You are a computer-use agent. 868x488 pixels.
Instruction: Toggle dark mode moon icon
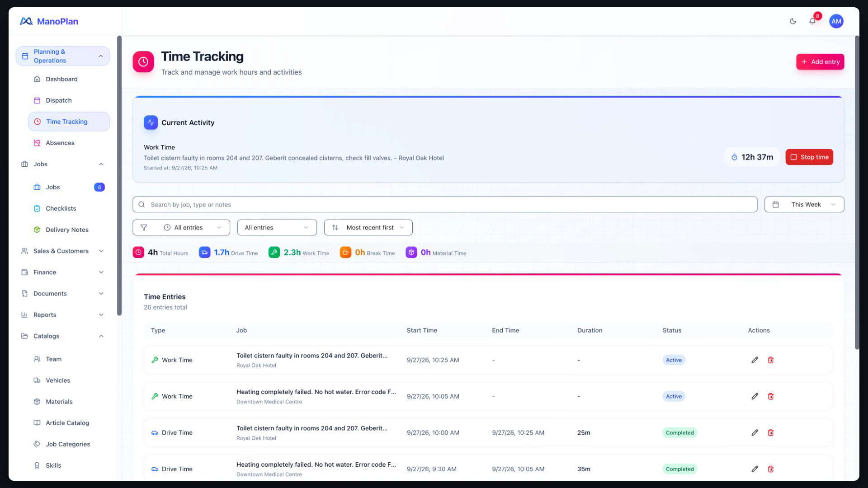pos(793,21)
